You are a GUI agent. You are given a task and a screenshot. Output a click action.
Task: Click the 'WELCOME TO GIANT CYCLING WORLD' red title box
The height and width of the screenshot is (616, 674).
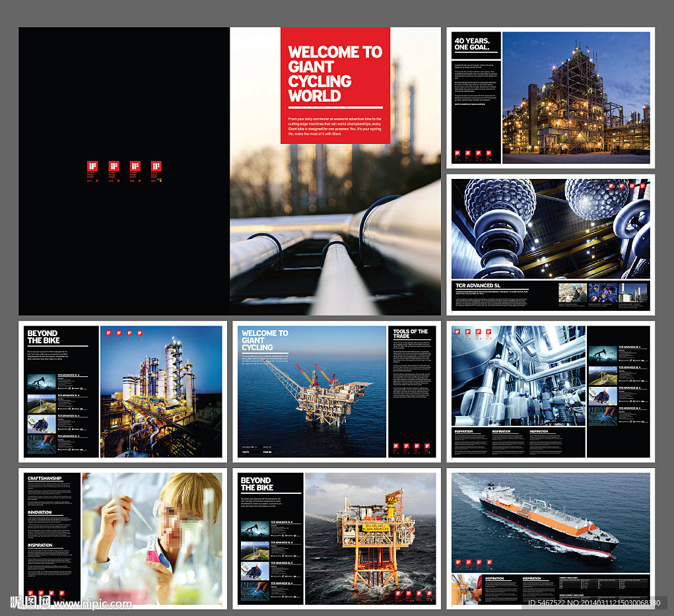click(x=335, y=86)
